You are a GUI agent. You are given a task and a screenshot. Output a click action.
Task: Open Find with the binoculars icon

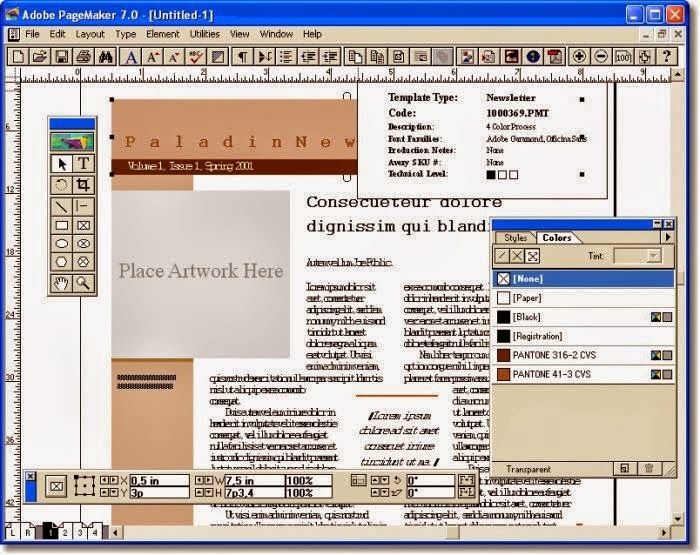coord(105,57)
